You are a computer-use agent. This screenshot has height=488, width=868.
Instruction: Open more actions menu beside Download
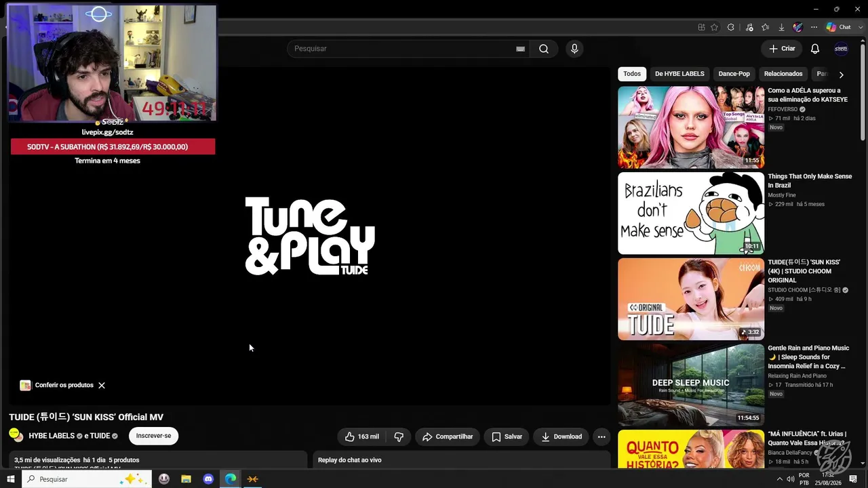click(601, 437)
